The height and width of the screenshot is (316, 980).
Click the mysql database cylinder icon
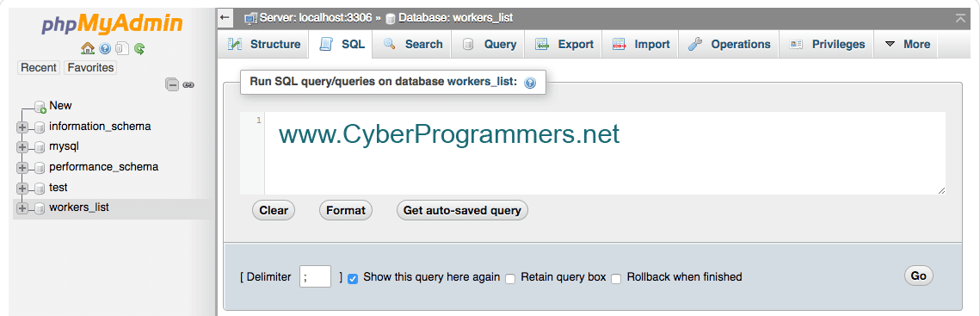click(39, 148)
